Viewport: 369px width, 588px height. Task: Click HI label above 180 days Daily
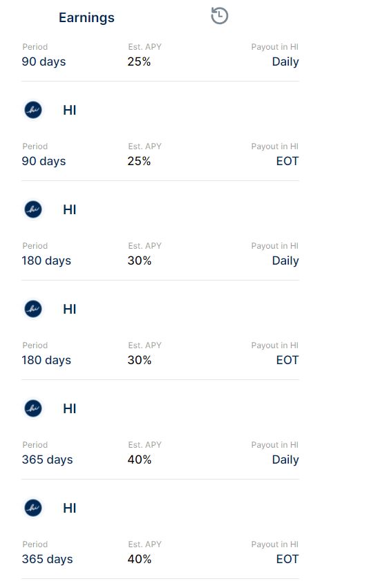(x=70, y=209)
